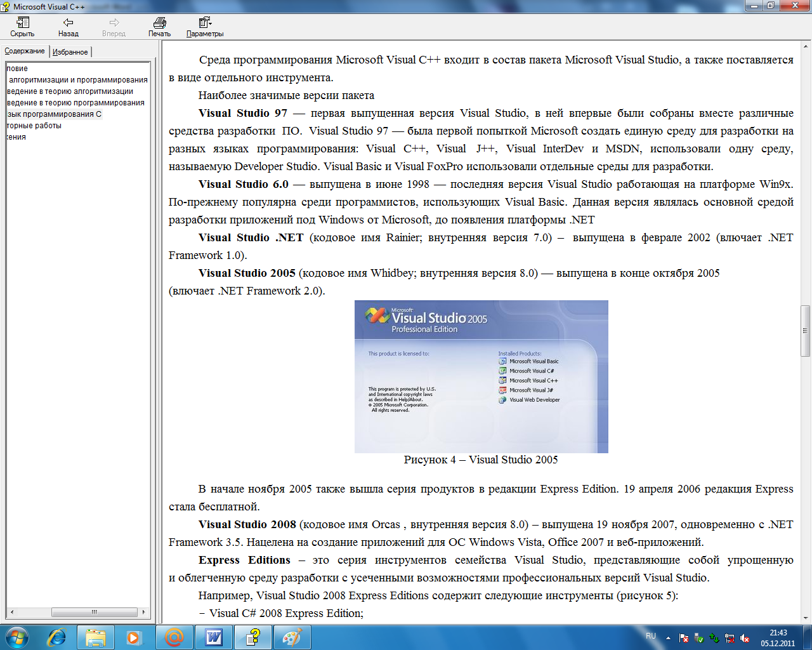
Task: Click the caption "Рисунок 4 – Visual Studio 2005"
Action: click(481, 460)
